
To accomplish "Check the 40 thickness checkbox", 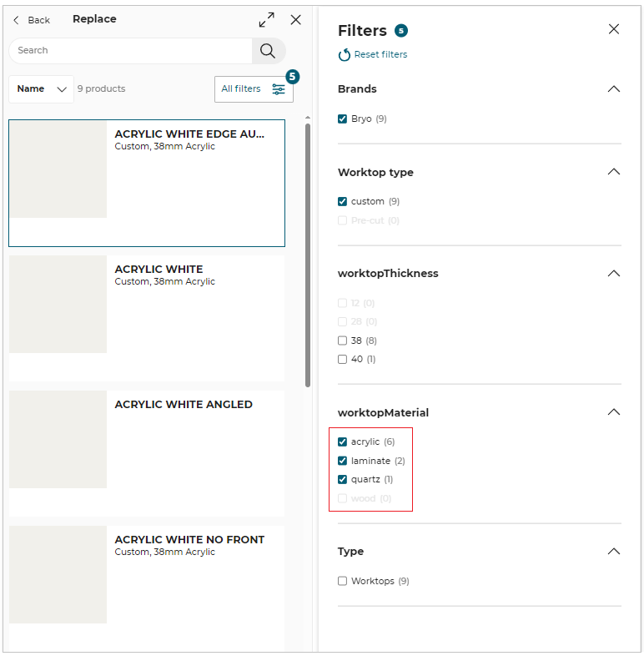I will 342,360.
